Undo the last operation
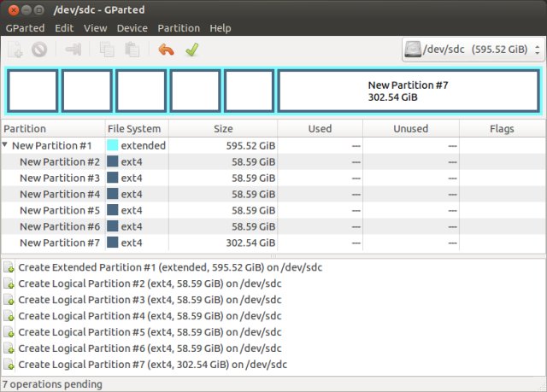 point(166,50)
